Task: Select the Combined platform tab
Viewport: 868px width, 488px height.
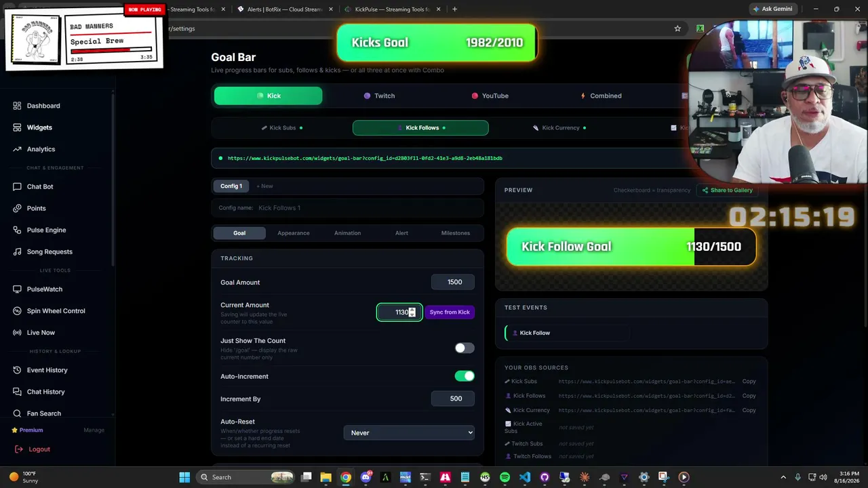Action: tap(600, 96)
